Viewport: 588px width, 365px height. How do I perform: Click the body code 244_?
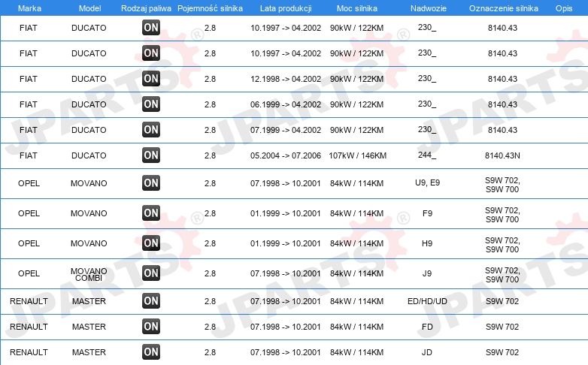427,155
